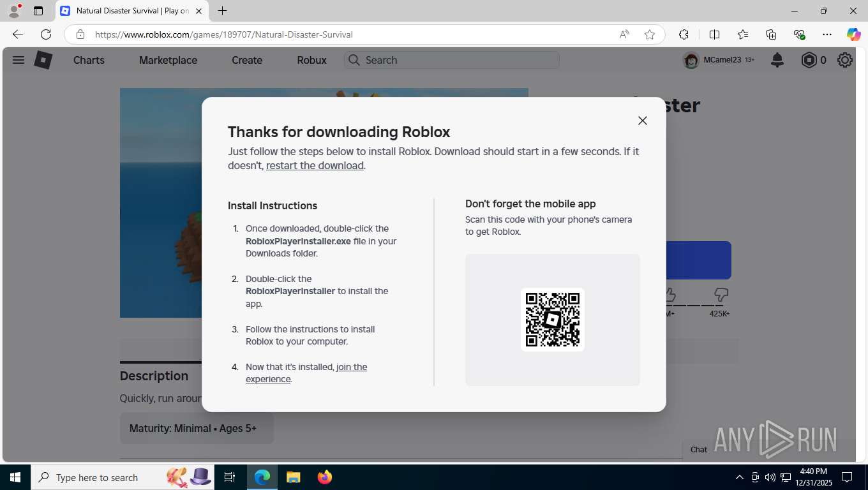Viewport: 868px width, 490px height.
Task: Open File Explorer from the taskbar
Action: [293, 477]
